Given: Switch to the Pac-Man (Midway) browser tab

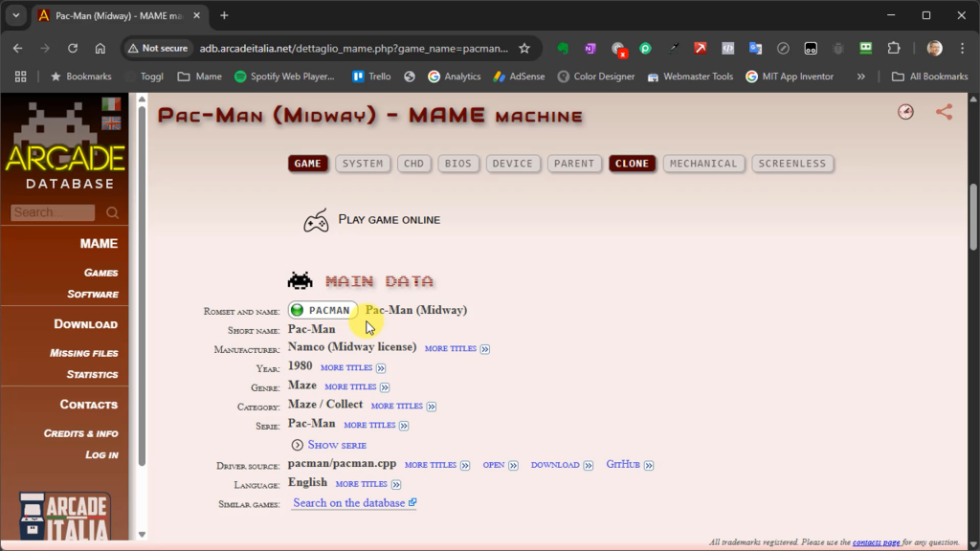Looking at the screenshot, I should click(119, 15).
